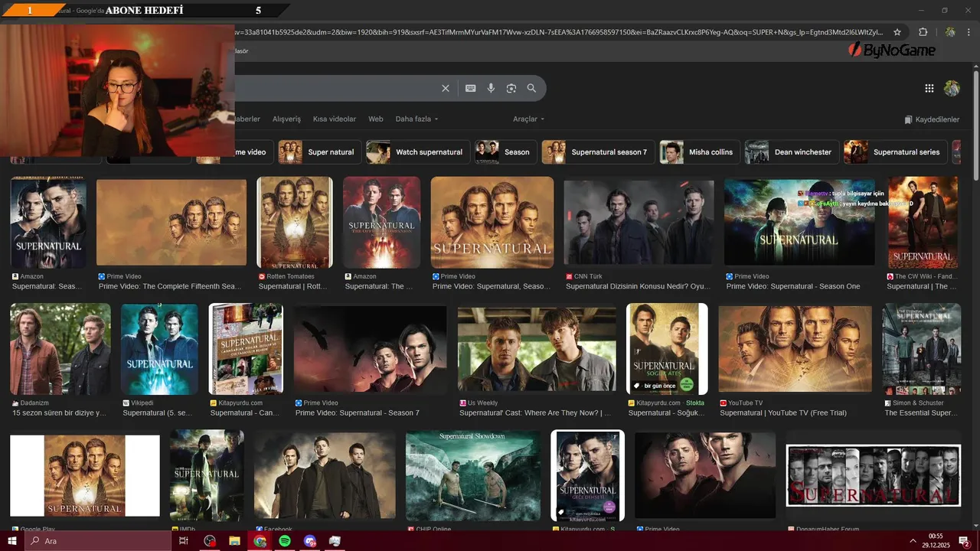Open the Chrome extensions puzzle icon
This screenshot has height=551, width=980.
[923, 32]
